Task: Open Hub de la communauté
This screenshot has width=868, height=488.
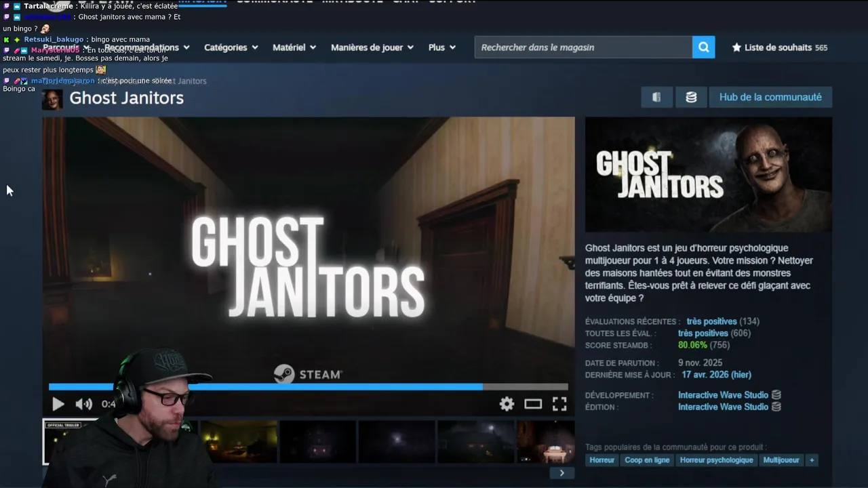Action: (770, 97)
